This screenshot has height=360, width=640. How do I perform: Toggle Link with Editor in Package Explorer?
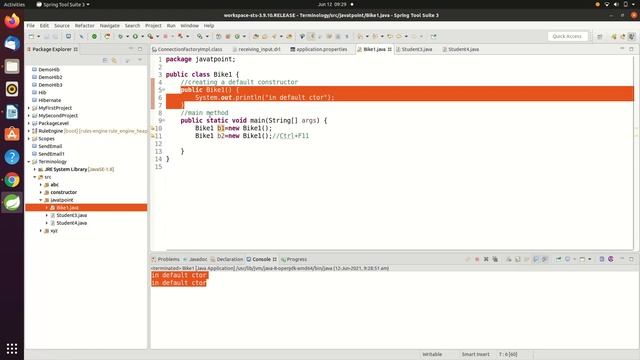(x=114, y=60)
